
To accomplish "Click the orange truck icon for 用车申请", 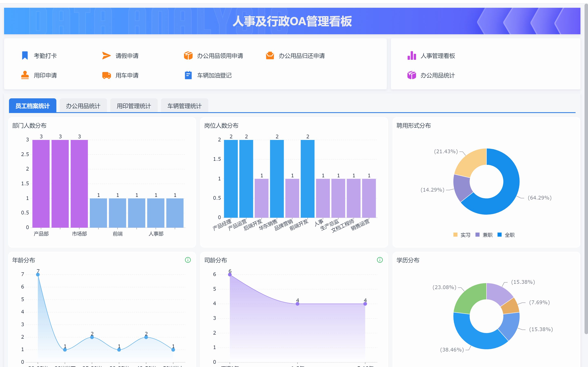I will coord(106,75).
